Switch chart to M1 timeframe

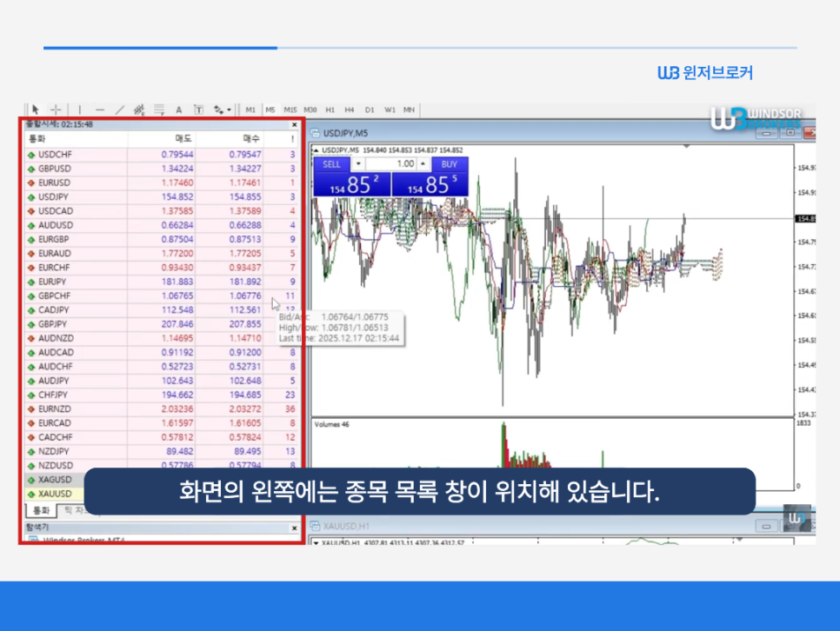pos(250,110)
